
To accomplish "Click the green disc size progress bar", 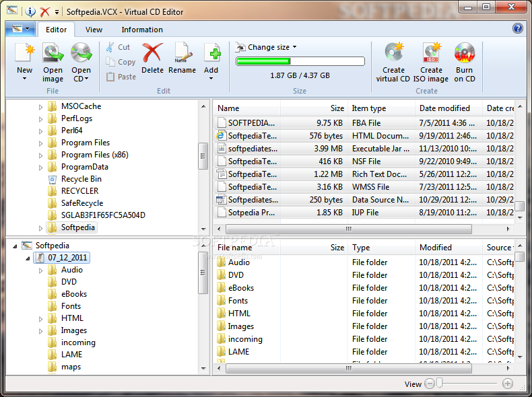I will click(x=300, y=61).
